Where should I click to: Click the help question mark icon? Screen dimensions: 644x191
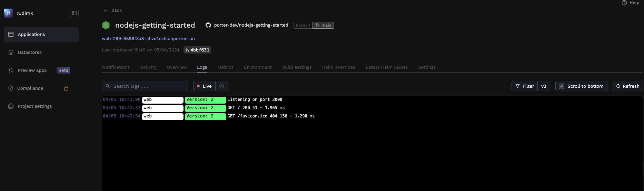pyautogui.click(x=624, y=3)
